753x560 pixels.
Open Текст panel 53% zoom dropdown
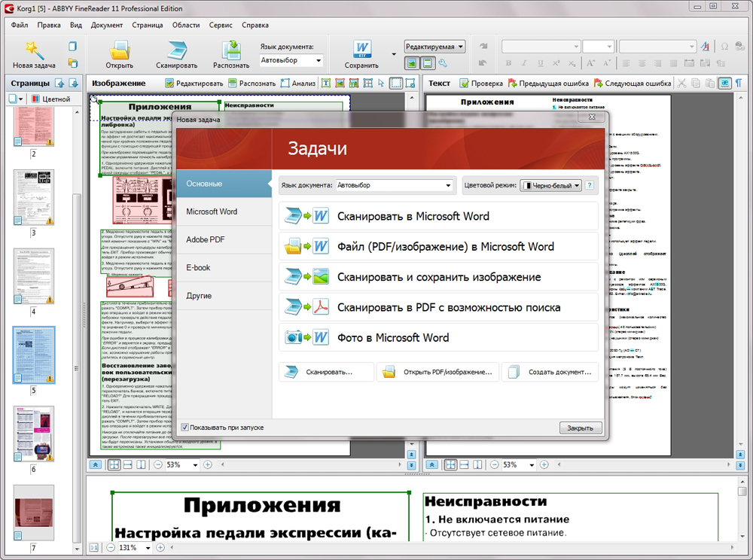tap(532, 465)
